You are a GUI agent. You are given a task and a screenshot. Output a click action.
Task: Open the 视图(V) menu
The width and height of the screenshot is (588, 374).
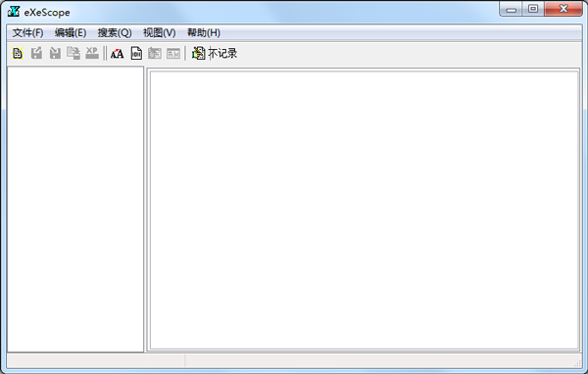[x=160, y=33]
